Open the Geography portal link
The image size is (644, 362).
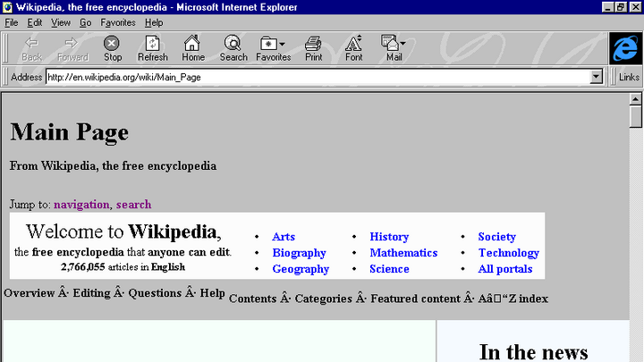tap(301, 269)
